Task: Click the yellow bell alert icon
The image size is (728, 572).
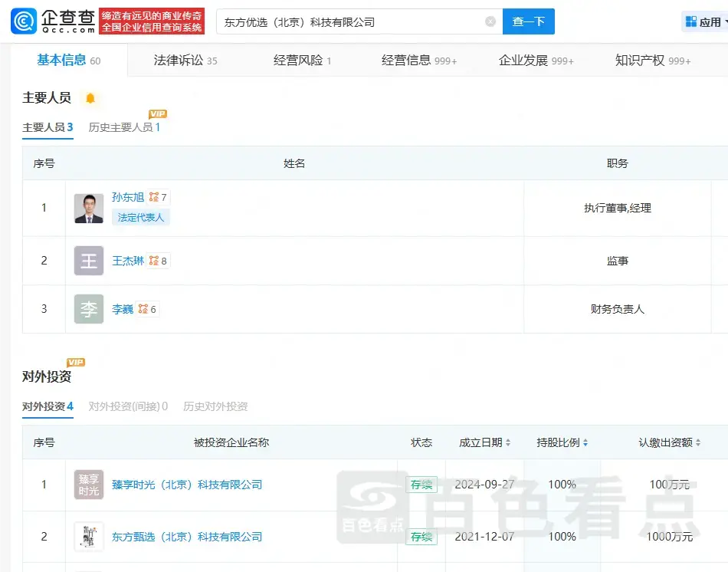Action: coord(90,98)
